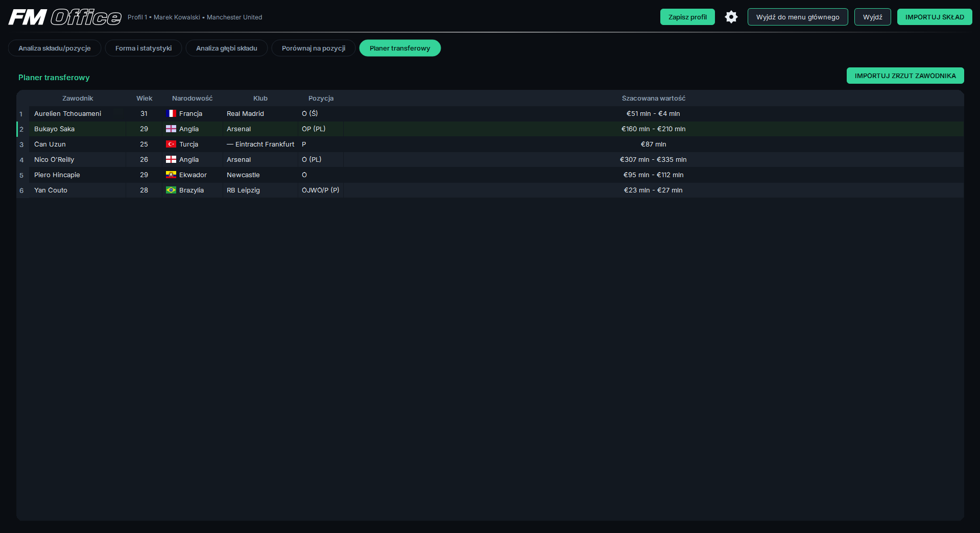The height and width of the screenshot is (533, 980).
Task: Sort by the Zawodnik column header
Action: pos(78,98)
